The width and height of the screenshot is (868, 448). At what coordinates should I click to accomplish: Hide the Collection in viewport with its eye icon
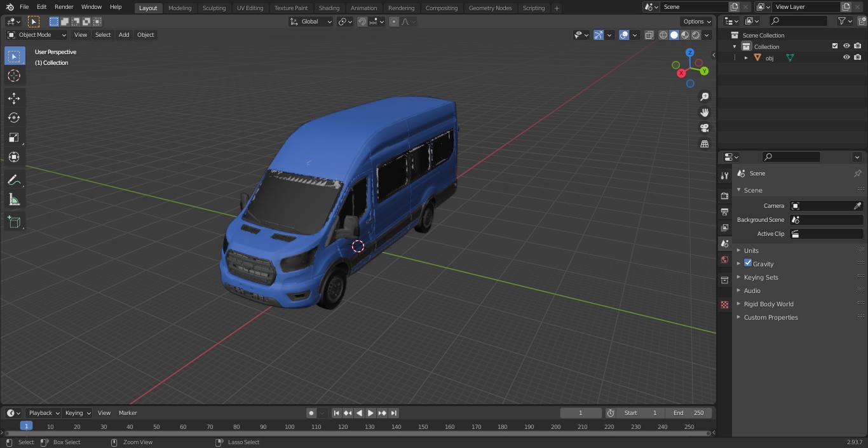tap(846, 46)
